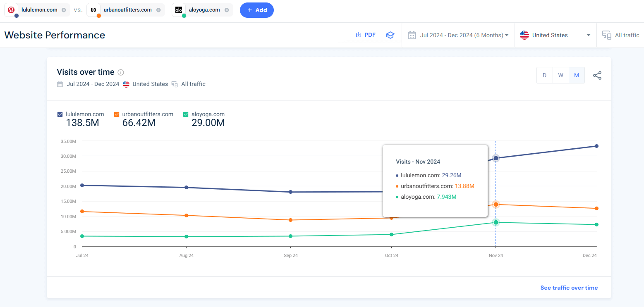This screenshot has width=644, height=307.
Task: Click the share icon on Visits chart
Action: (597, 76)
